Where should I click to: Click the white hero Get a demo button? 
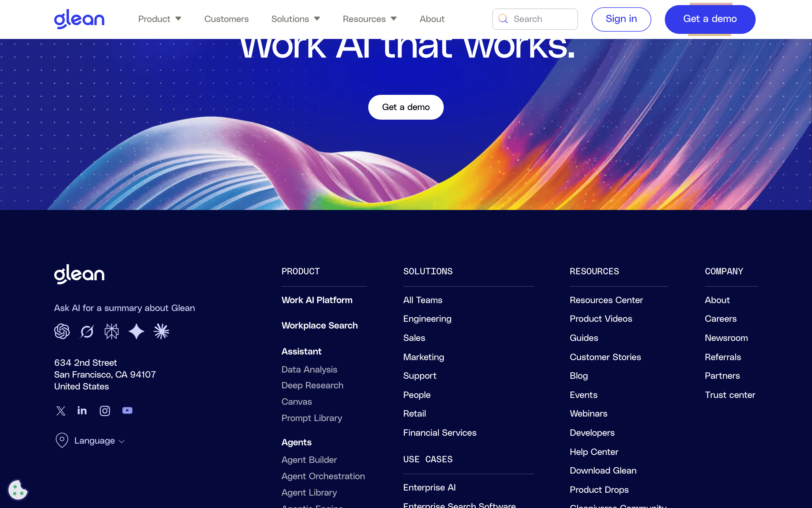coord(406,107)
